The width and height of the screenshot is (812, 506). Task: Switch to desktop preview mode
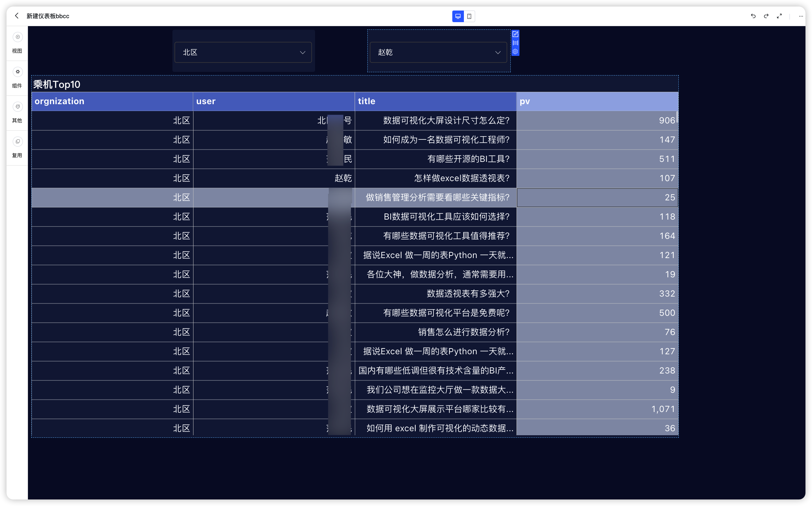tap(458, 16)
